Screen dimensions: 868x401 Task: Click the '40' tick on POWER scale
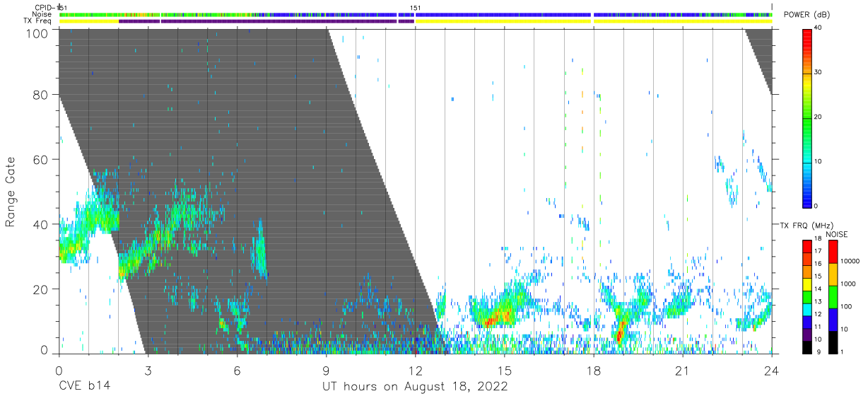[819, 28]
